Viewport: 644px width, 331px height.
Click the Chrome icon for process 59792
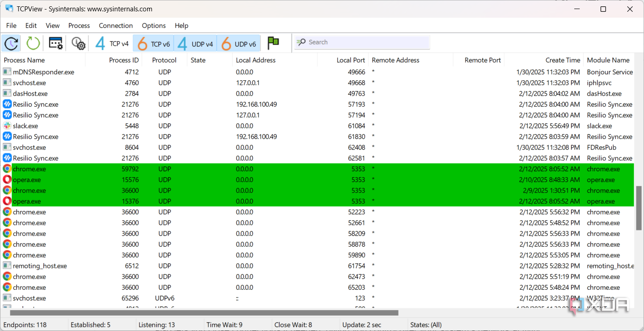click(x=7, y=169)
